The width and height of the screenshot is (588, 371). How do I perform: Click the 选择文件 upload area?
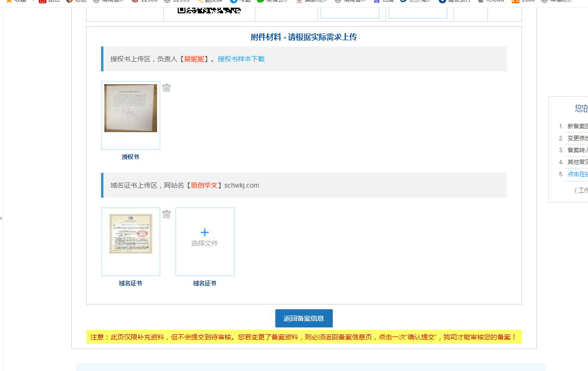[x=204, y=241]
